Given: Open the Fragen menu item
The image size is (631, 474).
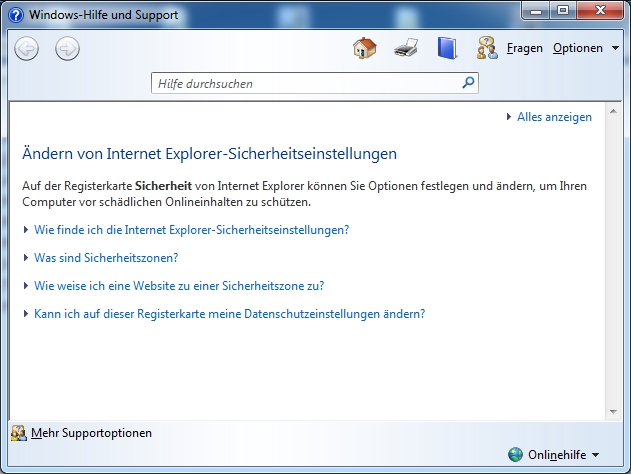Looking at the screenshot, I should [524, 48].
